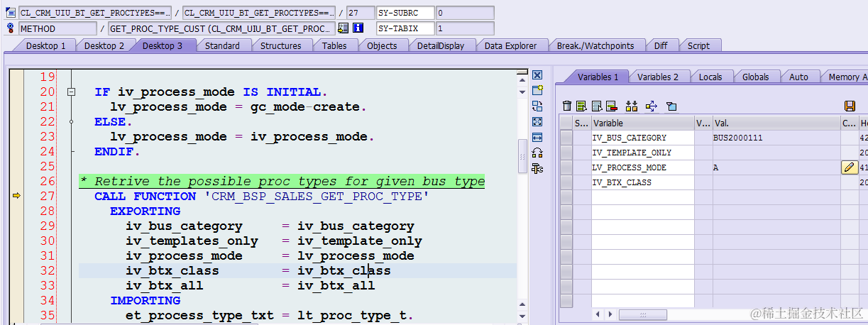The image size is (868, 325).
Task: Switch to Desktop 1 tab
Action: pos(45,45)
